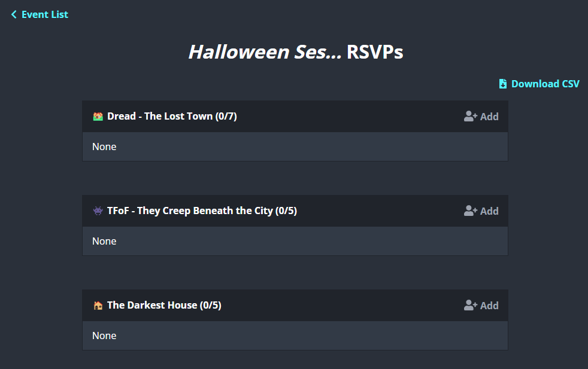Select The Darkest House session title
Viewport: 588px width, 369px height.
pos(164,305)
